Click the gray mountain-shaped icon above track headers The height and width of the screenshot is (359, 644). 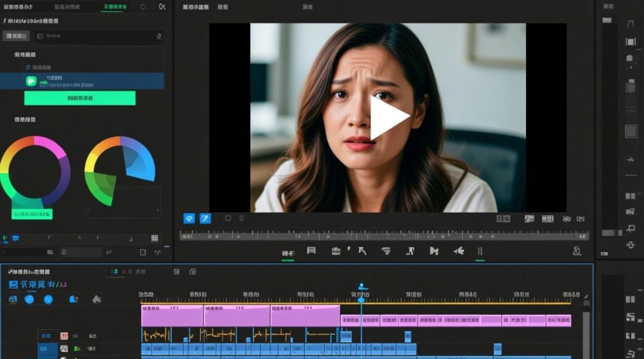point(96,299)
